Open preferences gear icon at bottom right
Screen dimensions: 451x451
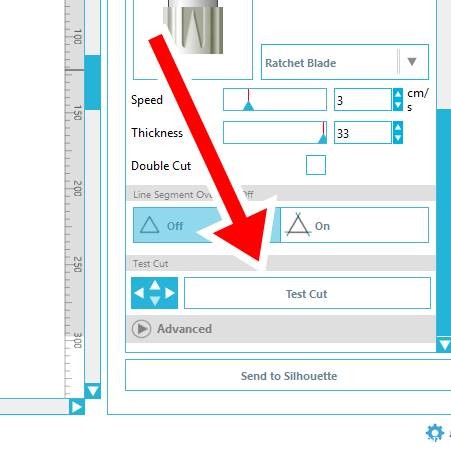pyautogui.click(x=435, y=433)
